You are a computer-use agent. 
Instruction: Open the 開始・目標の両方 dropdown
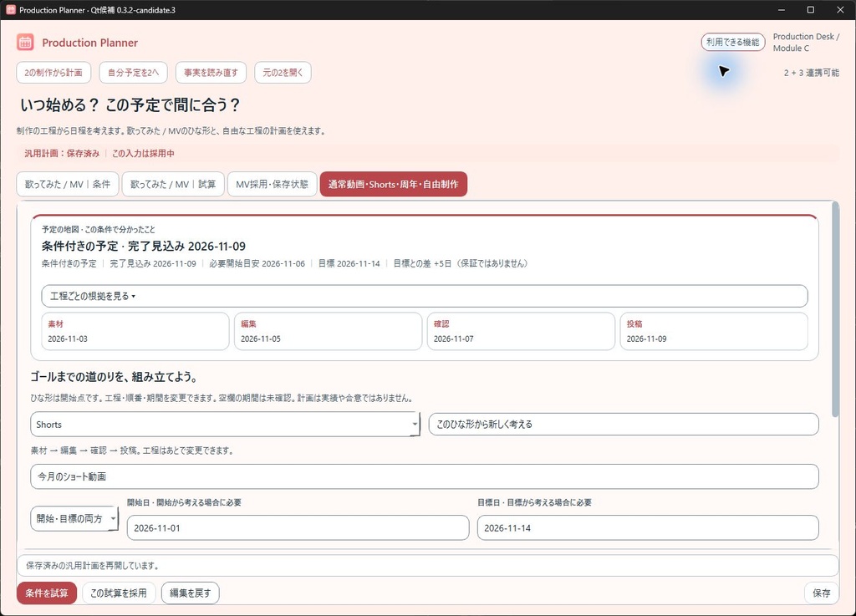pyautogui.click(x=74, y=518)
